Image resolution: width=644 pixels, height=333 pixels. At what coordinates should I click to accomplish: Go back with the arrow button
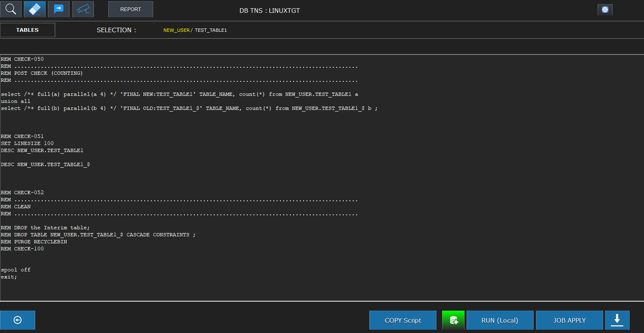click(17, 320)
